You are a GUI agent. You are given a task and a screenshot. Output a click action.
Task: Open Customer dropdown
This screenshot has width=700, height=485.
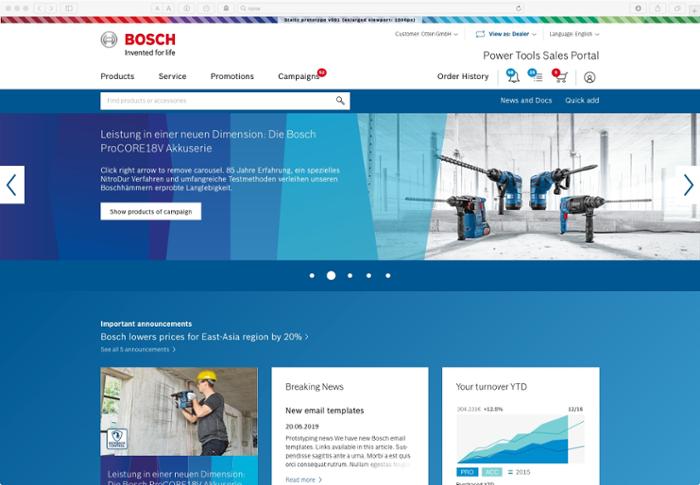pyautogui.click(x=426, y=34)
